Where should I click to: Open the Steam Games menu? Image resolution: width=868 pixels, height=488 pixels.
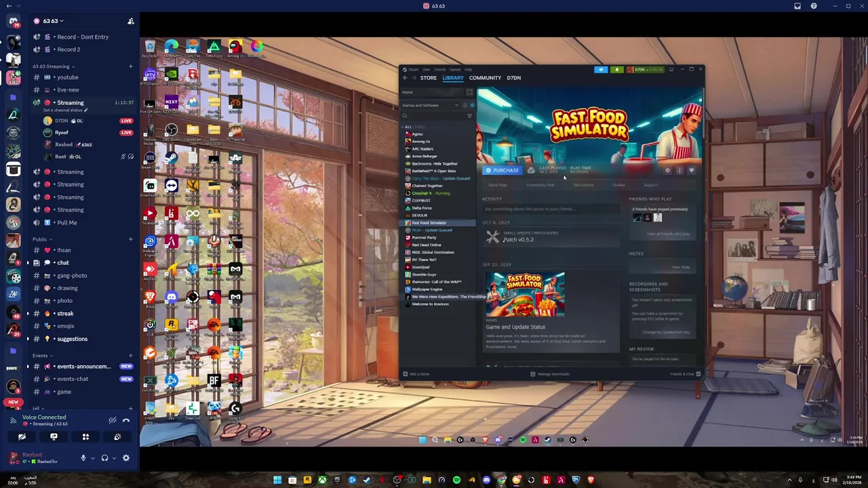[x=455, y=69]
